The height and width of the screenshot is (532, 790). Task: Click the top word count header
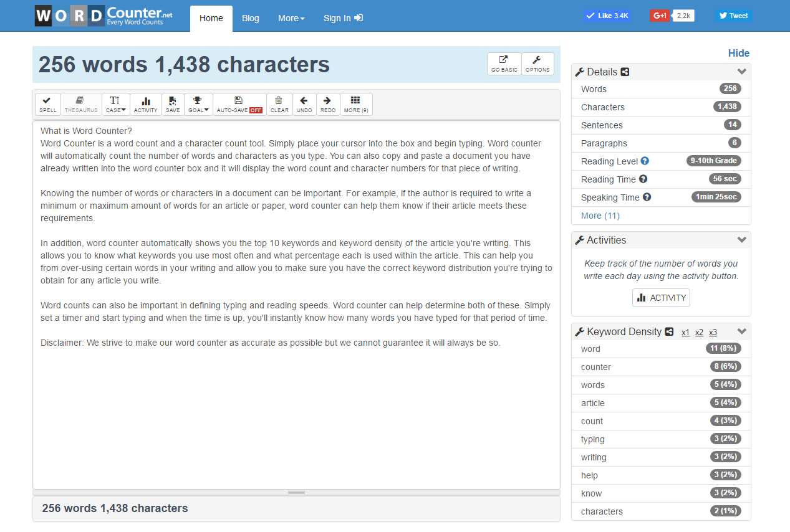pyautogui.click(x=184, y=65)
